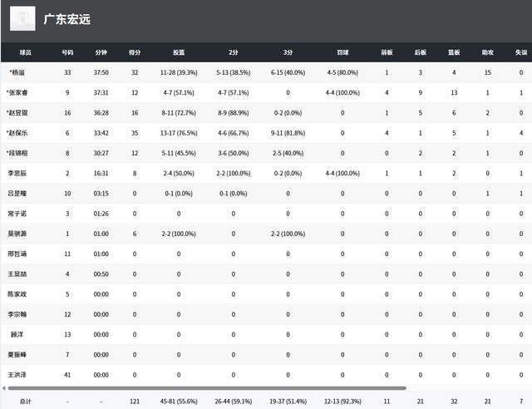Click the horizontal scrollbar under the table

tap(206, 387)
